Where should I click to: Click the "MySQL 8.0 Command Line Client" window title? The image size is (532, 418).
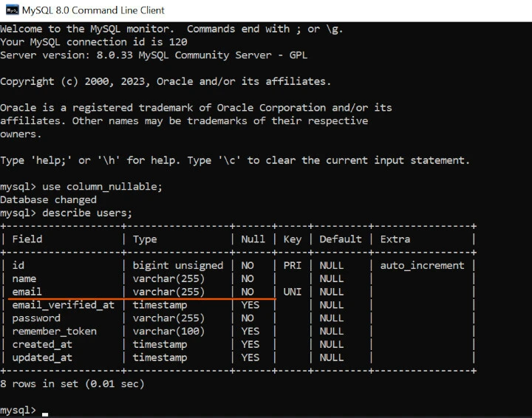pyautogui.click(x=94, y=10)
